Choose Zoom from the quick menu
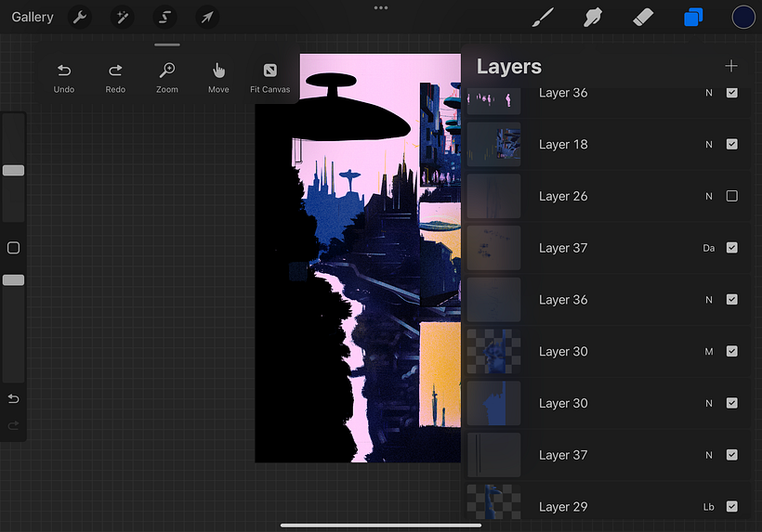 point(166,78)
